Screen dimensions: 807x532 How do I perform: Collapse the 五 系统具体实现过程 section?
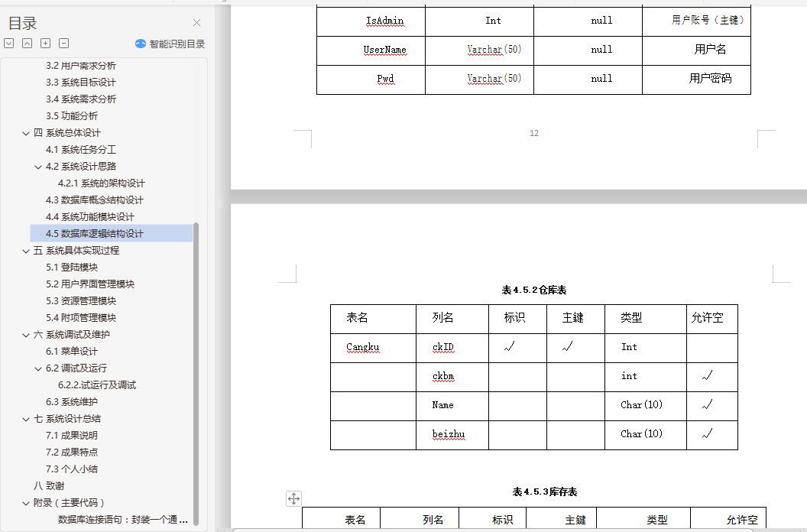click(26, 251)
